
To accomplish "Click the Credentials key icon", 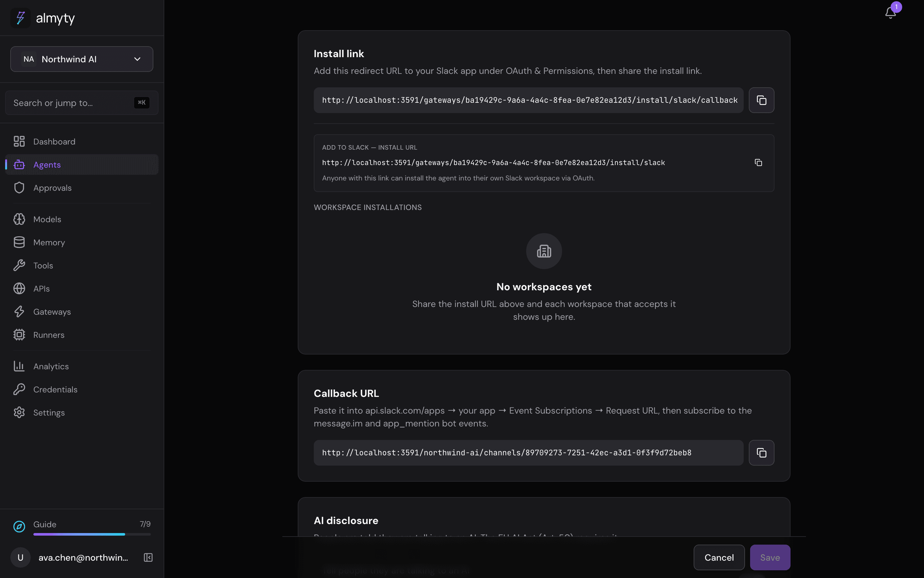I will (19, 389).
